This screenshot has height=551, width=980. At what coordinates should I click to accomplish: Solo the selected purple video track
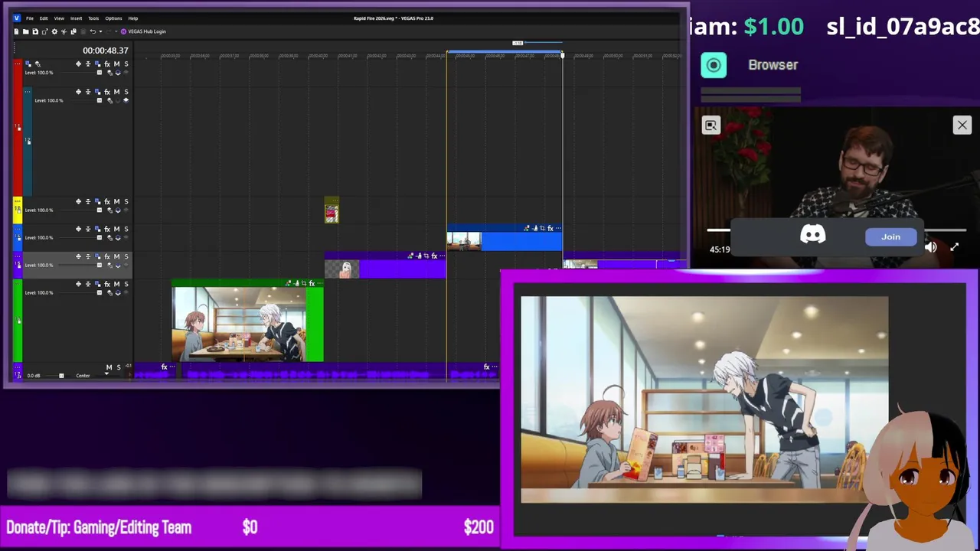click(x=126, y=256)
